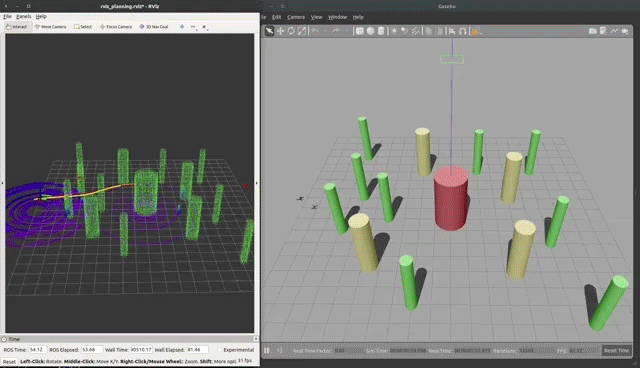Open the orange view angle dropdown
Viewport: 640px width, 368px height.
[476, 32]
